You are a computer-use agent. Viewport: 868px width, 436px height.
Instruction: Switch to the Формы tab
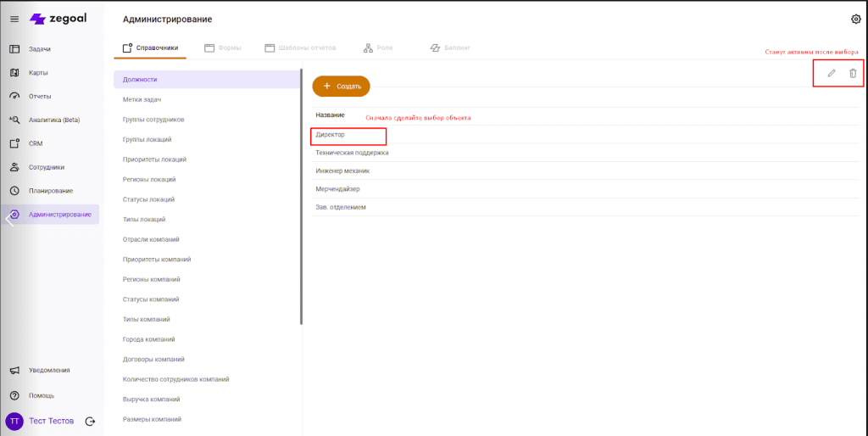(223, 48)
